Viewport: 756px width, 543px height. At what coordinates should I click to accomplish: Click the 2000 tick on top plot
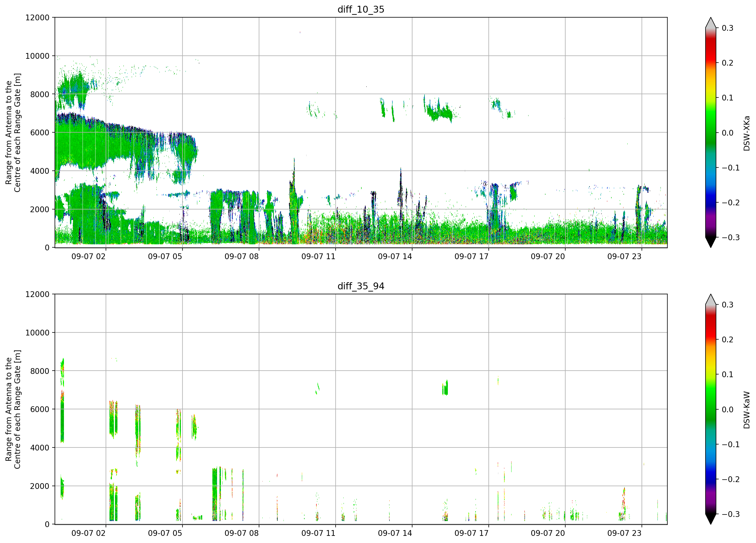(x=40, y=209)
